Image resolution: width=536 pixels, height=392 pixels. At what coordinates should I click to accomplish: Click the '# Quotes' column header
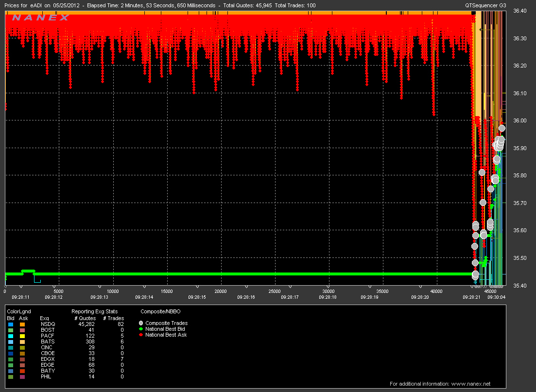[x=85, y=318]
